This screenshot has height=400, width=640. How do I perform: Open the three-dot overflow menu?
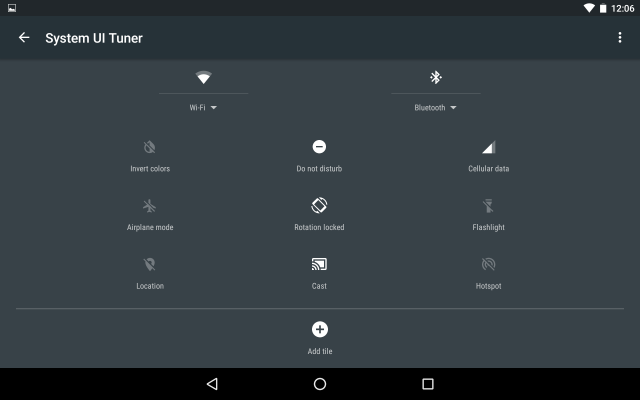click(x=620, y=38)
